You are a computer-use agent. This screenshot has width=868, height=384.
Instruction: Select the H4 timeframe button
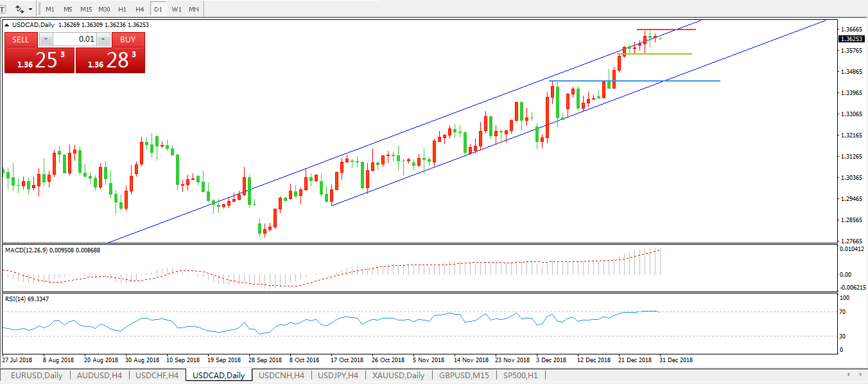click(x=139, y=10)
